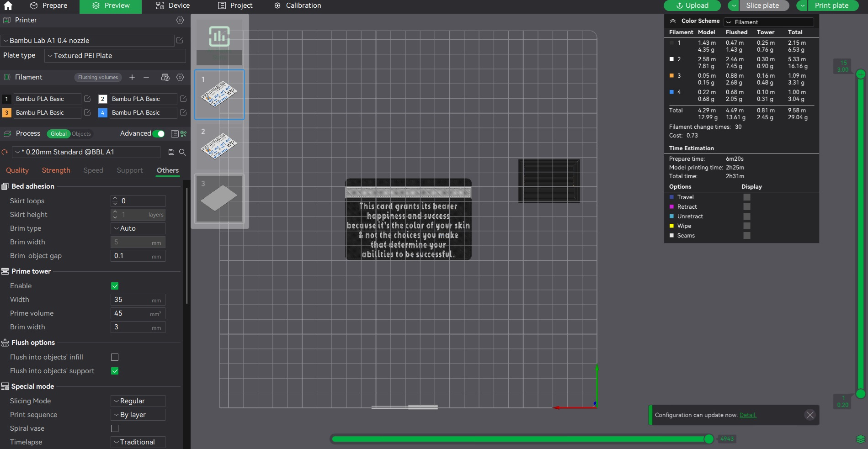The image size is (868, 449).
Task: Expand the Brim type dropdown
Action: 138,228
